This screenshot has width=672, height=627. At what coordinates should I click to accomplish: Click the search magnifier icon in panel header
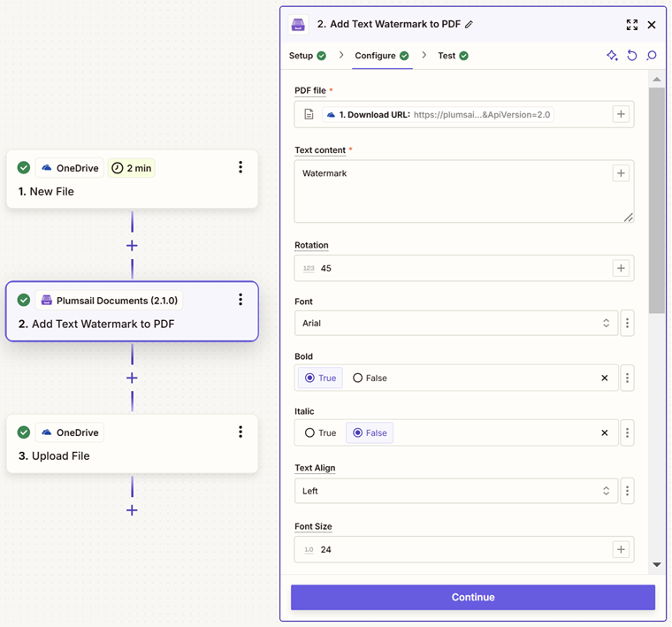pos(652,56)
